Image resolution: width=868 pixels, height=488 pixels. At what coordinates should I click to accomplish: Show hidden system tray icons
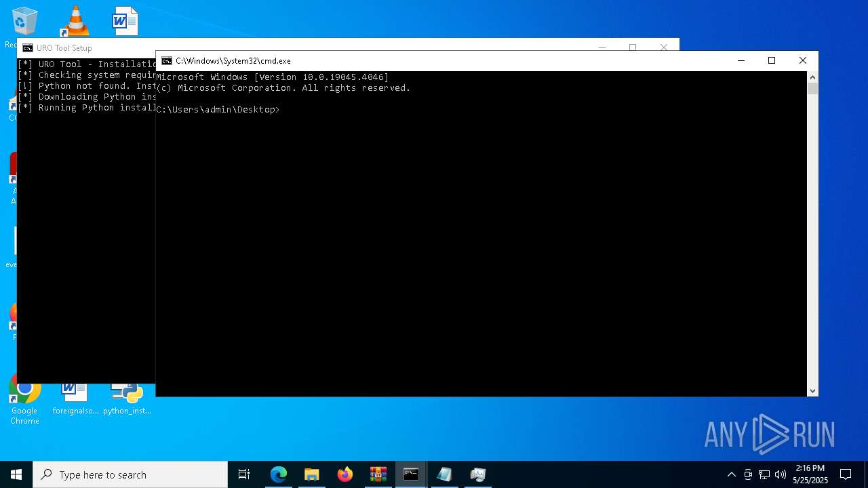[x=731, y=474]
